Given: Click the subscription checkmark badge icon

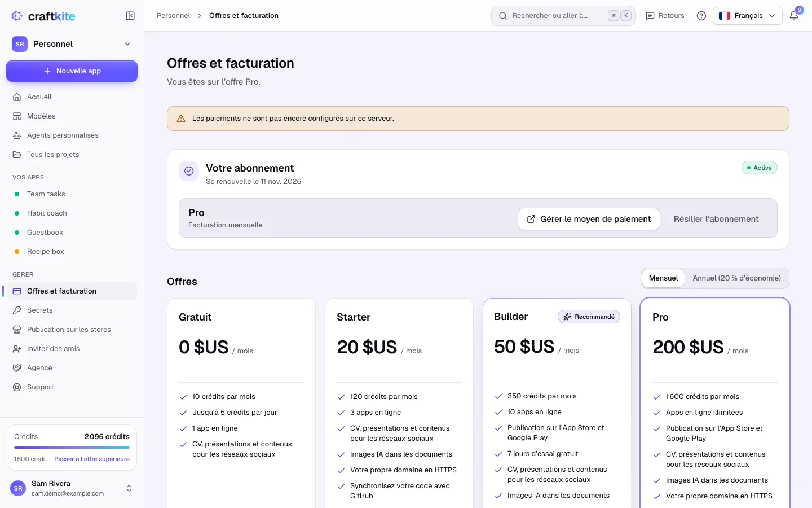Looking at the screenshot, I should (189, 171).
